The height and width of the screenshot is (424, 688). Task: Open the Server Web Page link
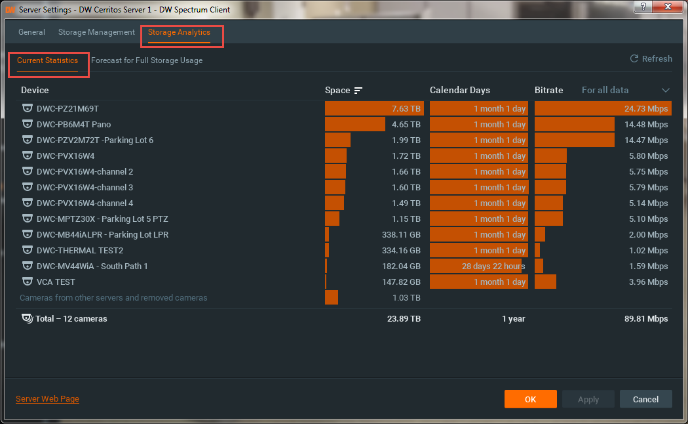[47, 399]
